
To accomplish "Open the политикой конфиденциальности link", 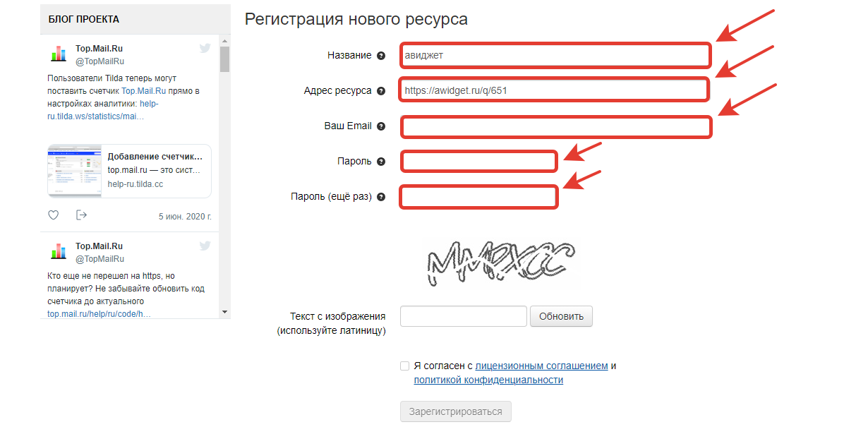I will click(488, 380).
